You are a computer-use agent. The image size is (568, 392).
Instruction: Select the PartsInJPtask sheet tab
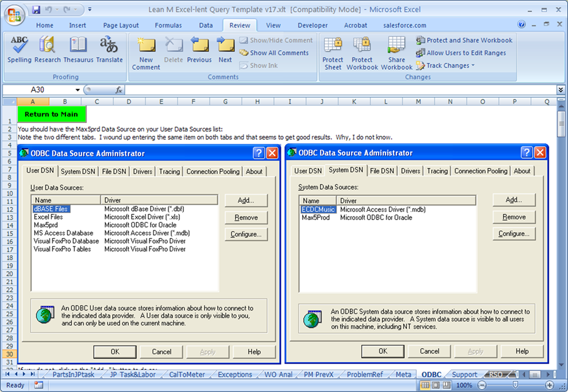(x=73, y=375)
